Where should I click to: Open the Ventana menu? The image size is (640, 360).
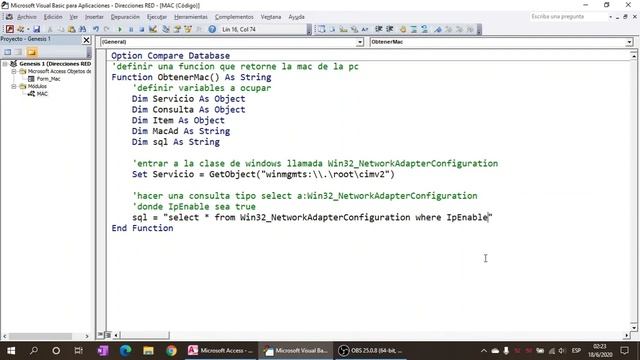click(271, 17)
